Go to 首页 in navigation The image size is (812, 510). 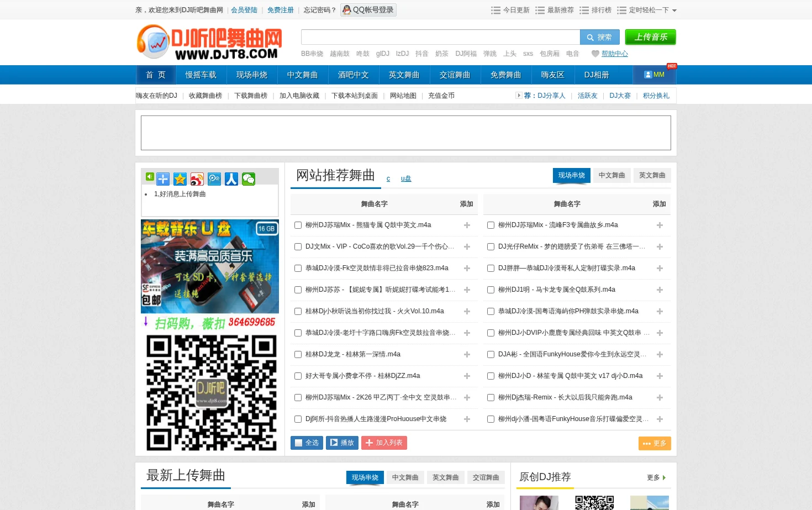[156, 75]
